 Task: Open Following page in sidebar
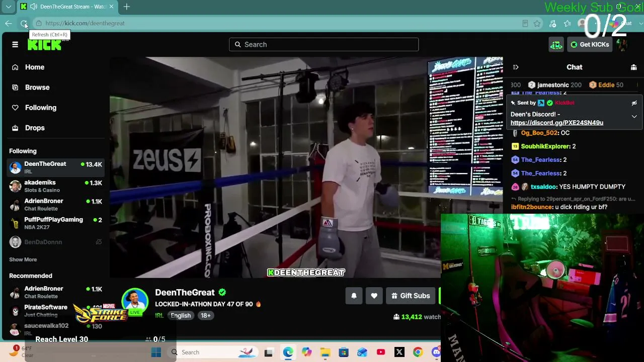coord(41,108)
